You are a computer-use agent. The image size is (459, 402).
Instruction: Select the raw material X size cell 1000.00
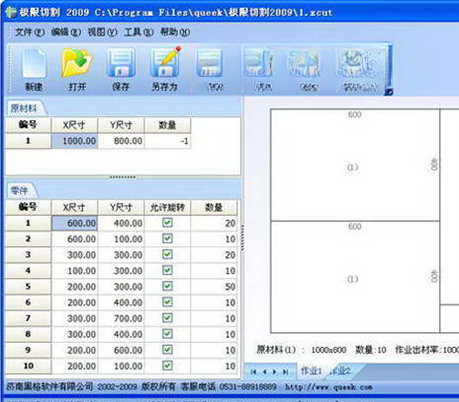click(75, 141)
